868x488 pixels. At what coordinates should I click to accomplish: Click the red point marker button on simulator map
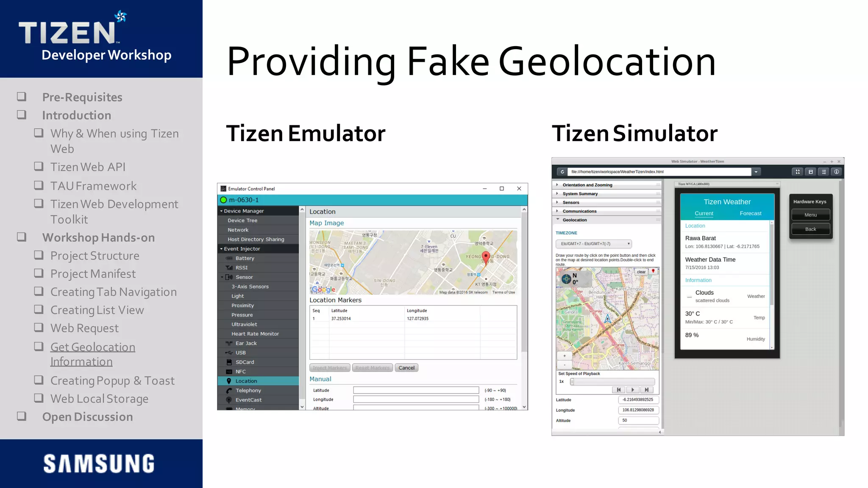(x=653, y=271)
